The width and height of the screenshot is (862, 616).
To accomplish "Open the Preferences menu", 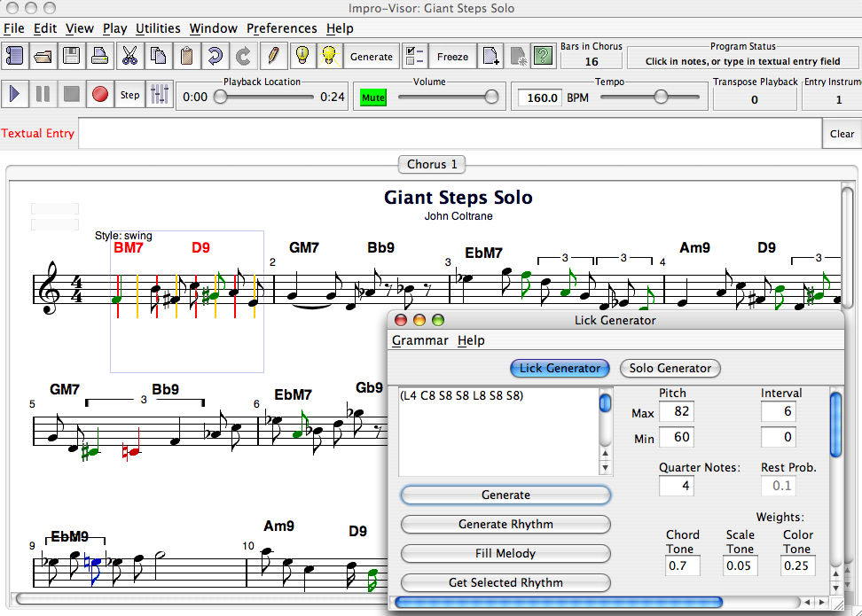I will tap(281, 28).
